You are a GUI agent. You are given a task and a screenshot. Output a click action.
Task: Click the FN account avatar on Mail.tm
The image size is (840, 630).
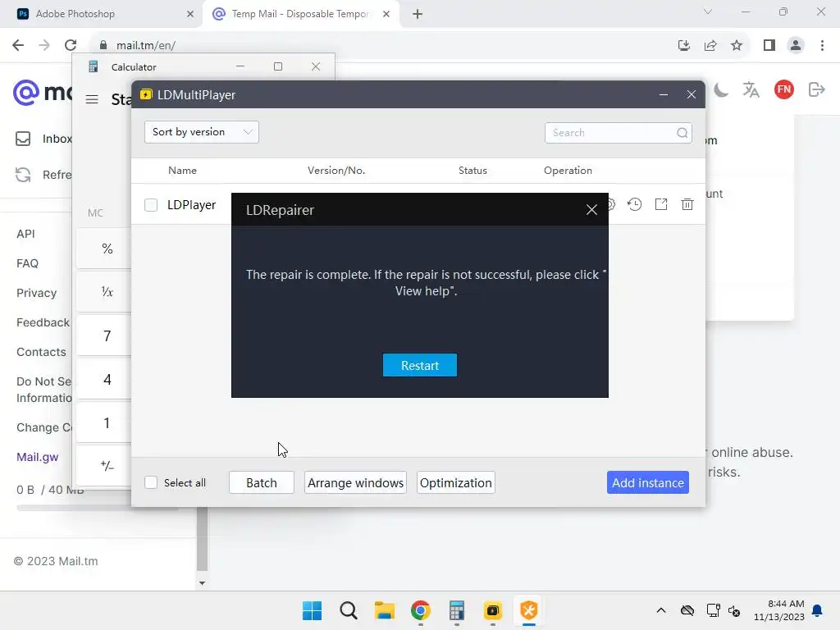[x=783, y=89]
